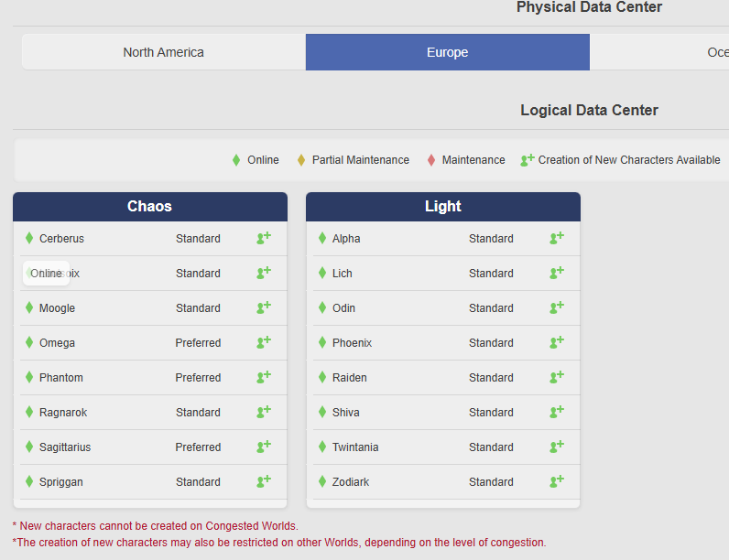
Task: Click Lich character creation available icon
Action: click(x=557, y=273)
